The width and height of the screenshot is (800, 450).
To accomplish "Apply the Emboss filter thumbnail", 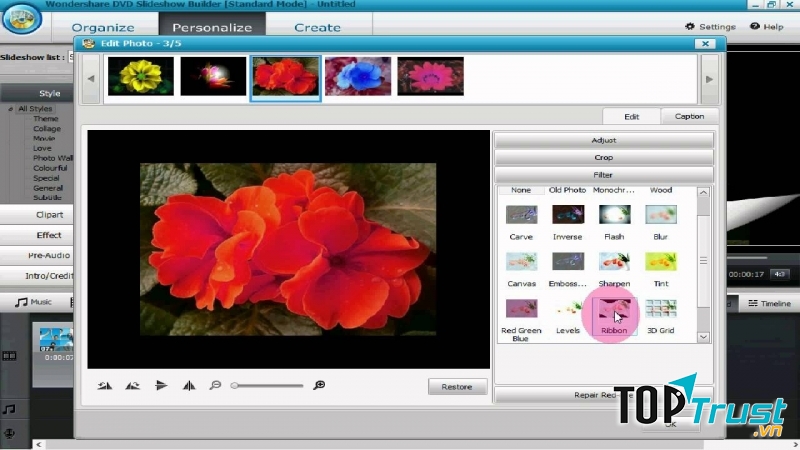I will click(568, 262).
